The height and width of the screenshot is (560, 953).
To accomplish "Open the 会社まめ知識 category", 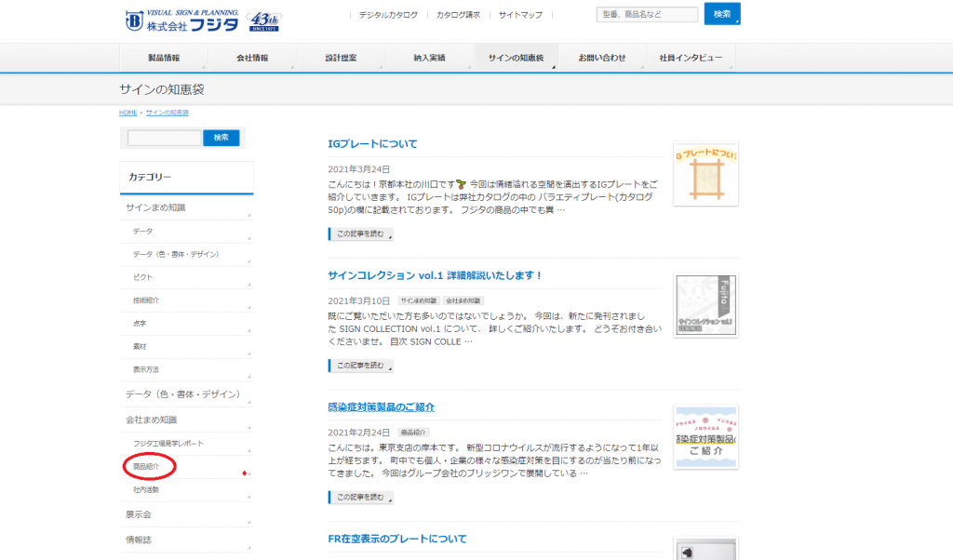I will click(186, 420).
